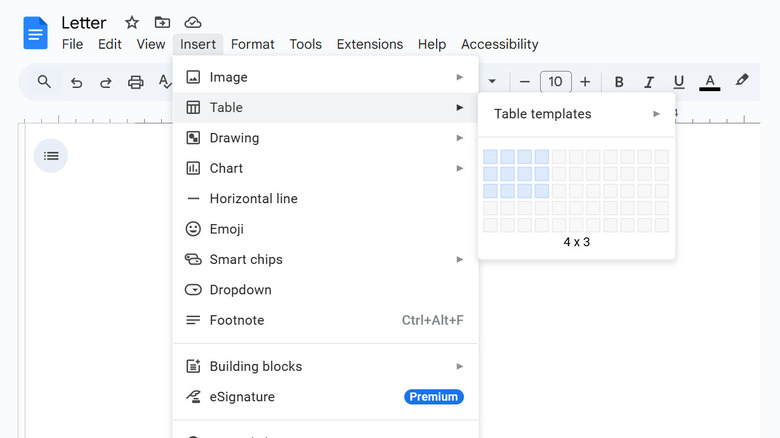Star the Letter document

pyautogui.click(x=131, y=22)
